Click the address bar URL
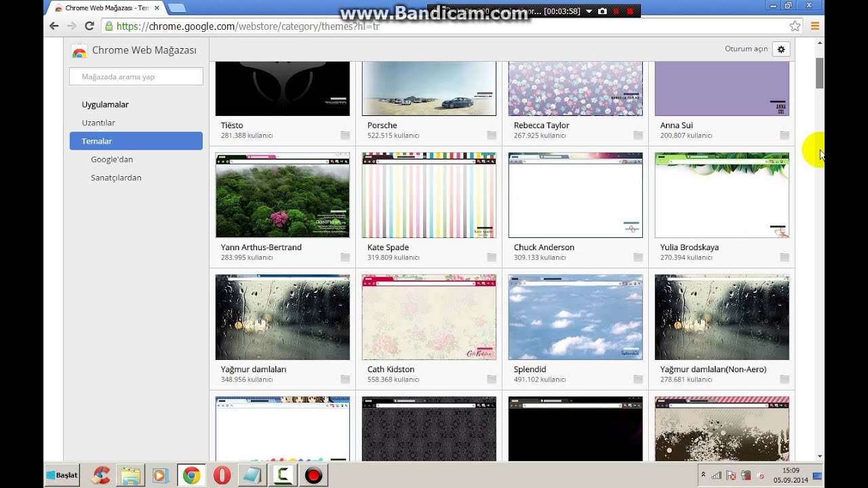 coord(248,26)
